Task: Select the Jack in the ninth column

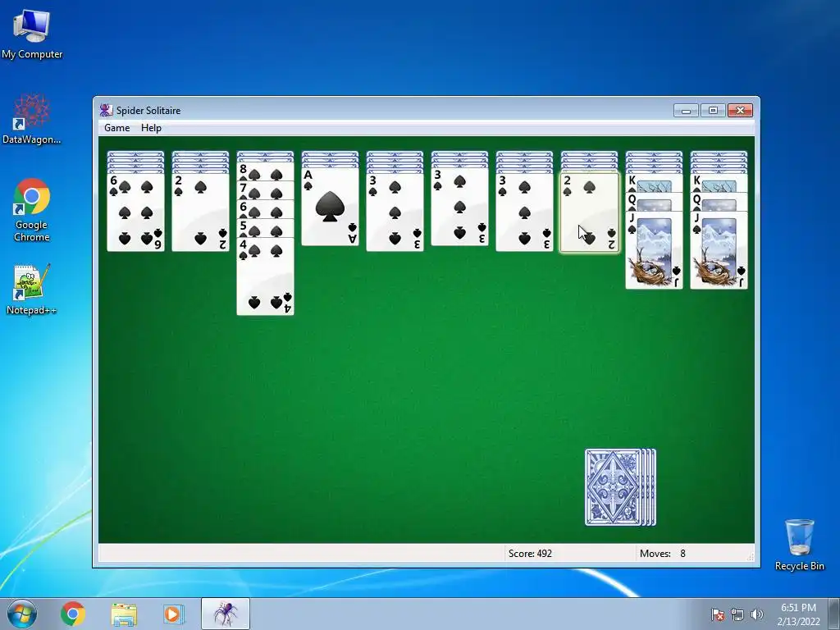Action: pos(654,249)
